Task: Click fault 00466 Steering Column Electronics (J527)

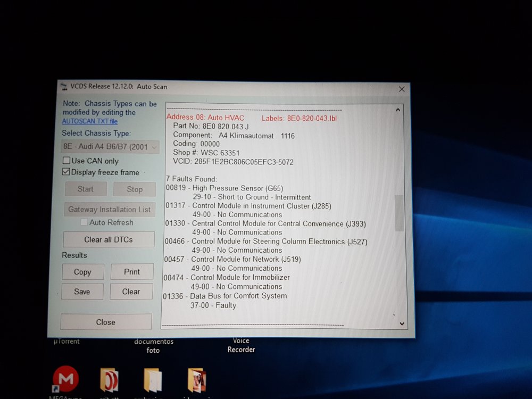Action: tap(266, 242)
